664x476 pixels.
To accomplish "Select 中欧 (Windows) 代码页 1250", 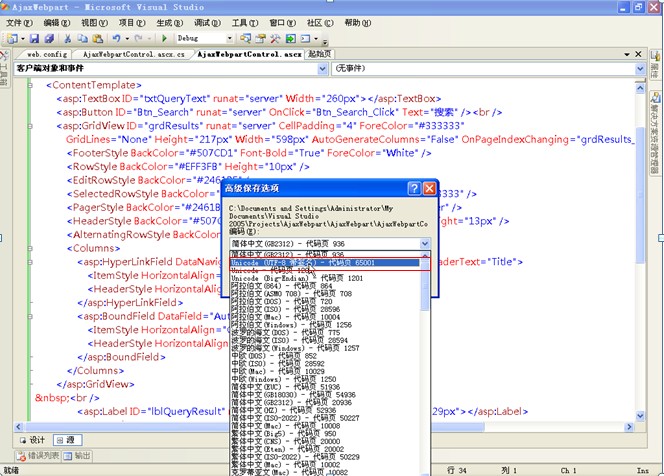I will tap(325, 379).
